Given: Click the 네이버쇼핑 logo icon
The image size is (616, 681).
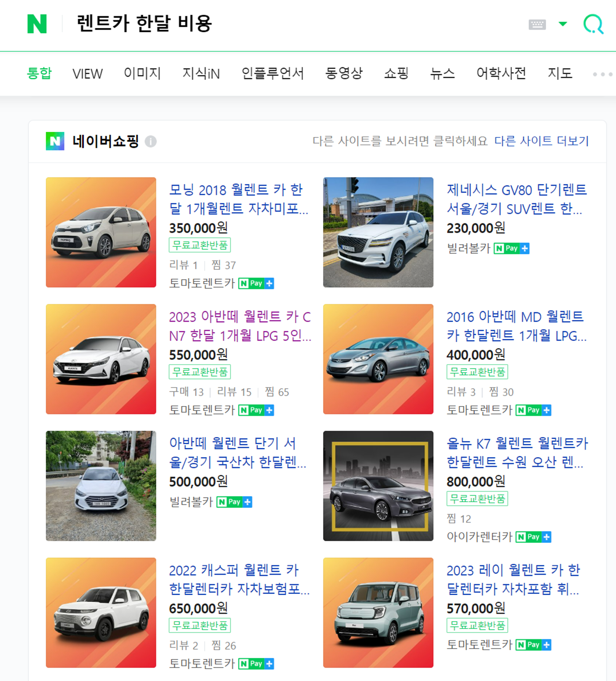Looking at the screenshot, I should click(55, 141).
